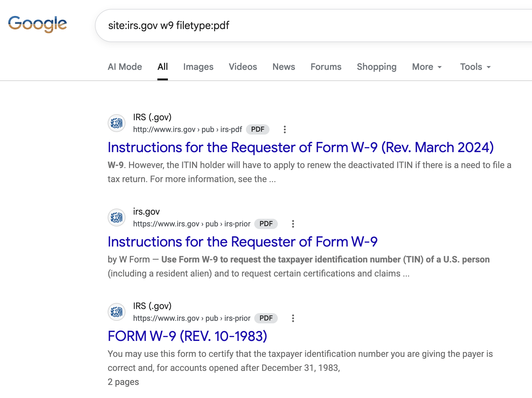
Task: Click the PDF badge on the irs.gov result
Action: [266, 224]
